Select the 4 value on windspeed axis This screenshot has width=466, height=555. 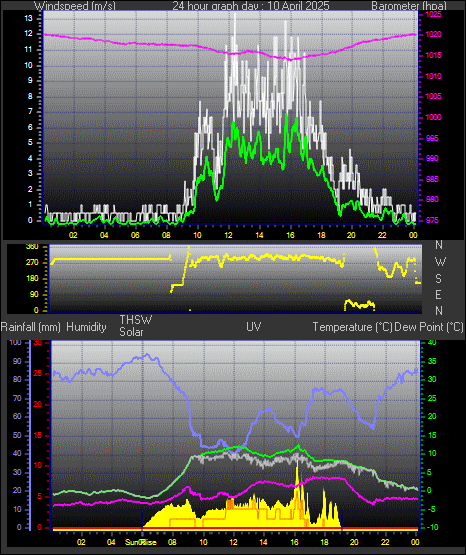pos(30,158)
